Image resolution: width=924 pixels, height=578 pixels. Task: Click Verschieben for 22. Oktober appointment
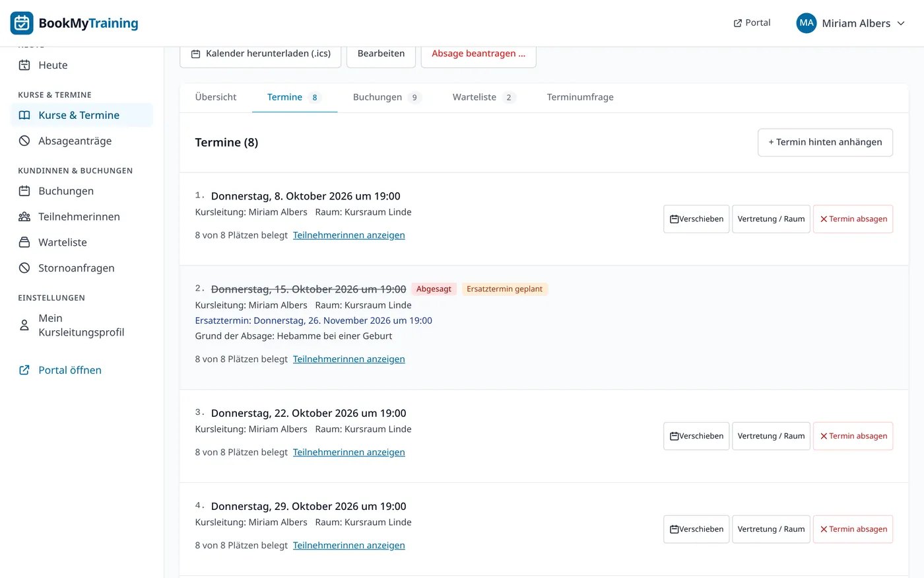696,437
